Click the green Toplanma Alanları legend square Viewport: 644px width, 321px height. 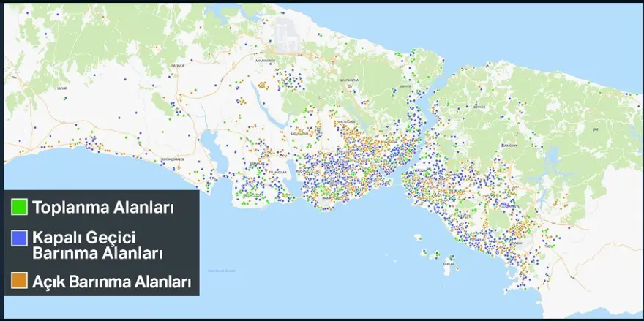(x=20, y=207)
